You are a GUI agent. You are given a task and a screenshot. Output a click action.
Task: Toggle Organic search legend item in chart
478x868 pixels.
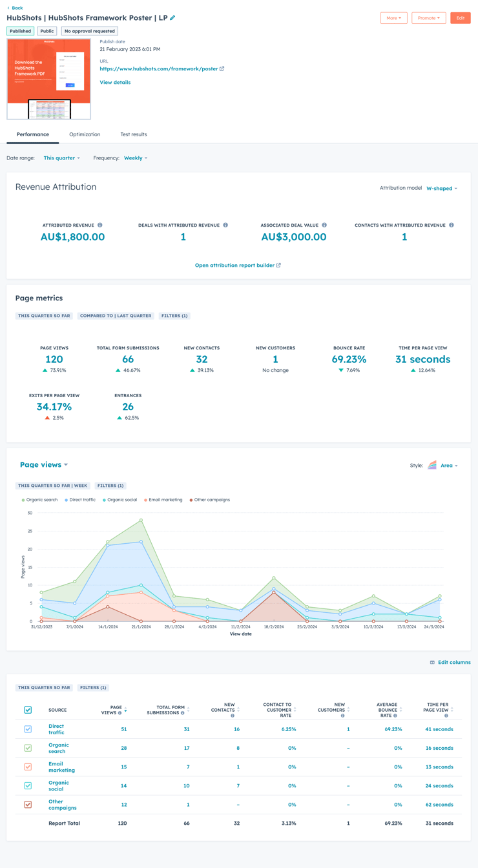[x=39, y=500]
